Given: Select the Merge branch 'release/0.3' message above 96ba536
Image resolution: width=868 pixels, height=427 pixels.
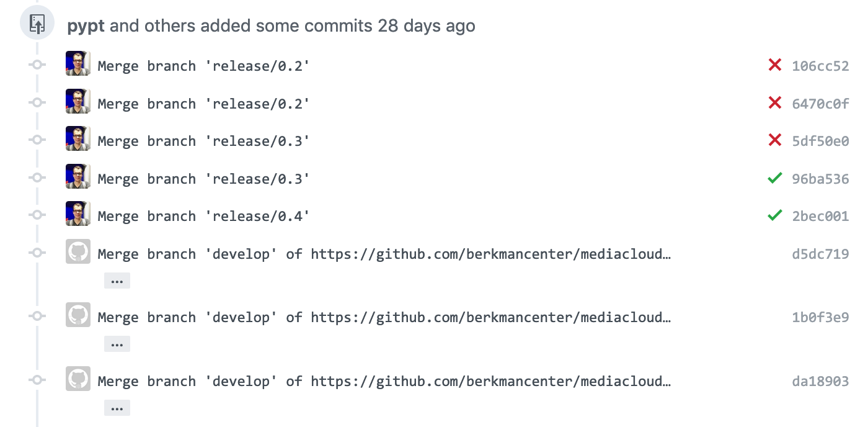Looking at the screenshot, I should pos(203,141).
